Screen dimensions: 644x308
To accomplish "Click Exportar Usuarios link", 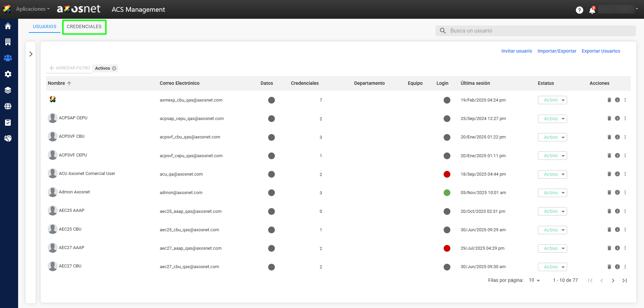I will tap(601, 51).
